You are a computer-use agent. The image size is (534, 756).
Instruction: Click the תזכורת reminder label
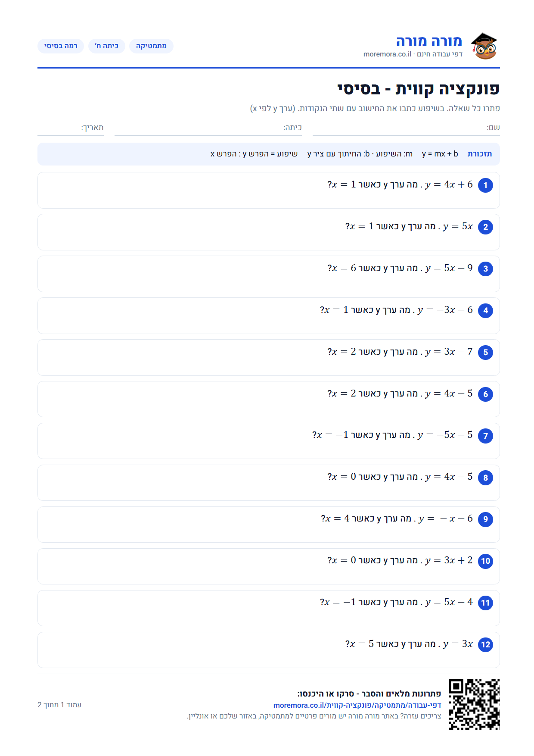coord(480,154)
